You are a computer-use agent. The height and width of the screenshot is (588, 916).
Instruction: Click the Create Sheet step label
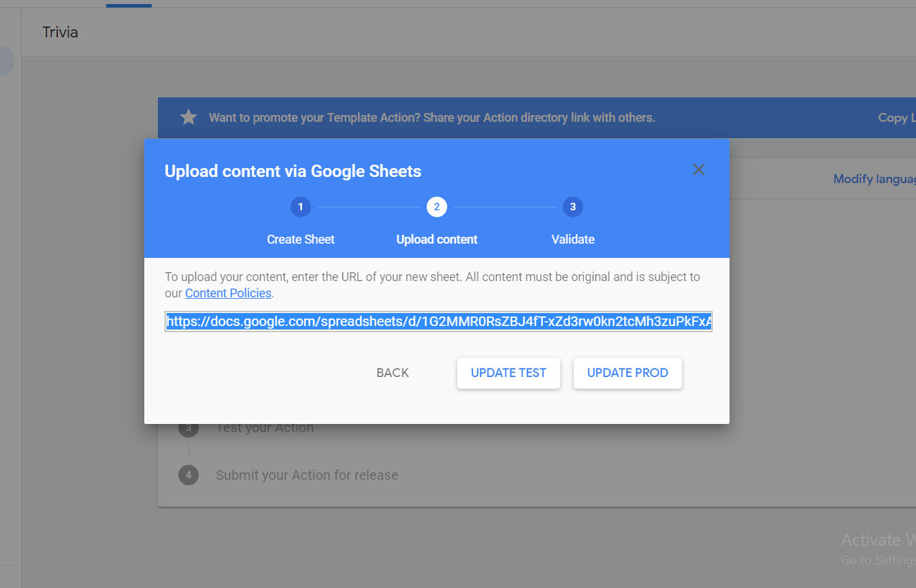tap(301, 240)
